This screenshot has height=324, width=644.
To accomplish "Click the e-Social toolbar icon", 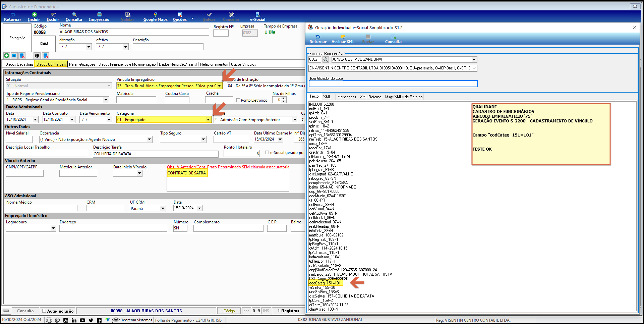I will click(257, 17).
